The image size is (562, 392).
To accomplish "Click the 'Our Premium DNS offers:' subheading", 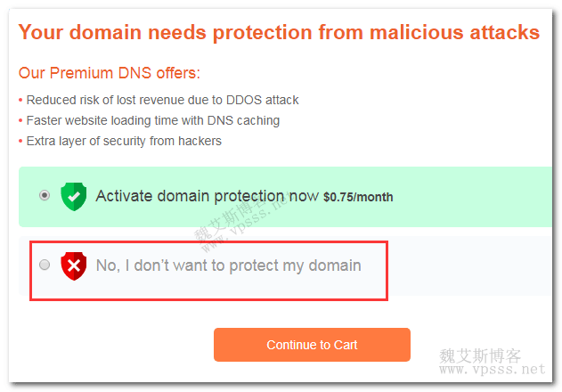I will click(x=110, y=73).
